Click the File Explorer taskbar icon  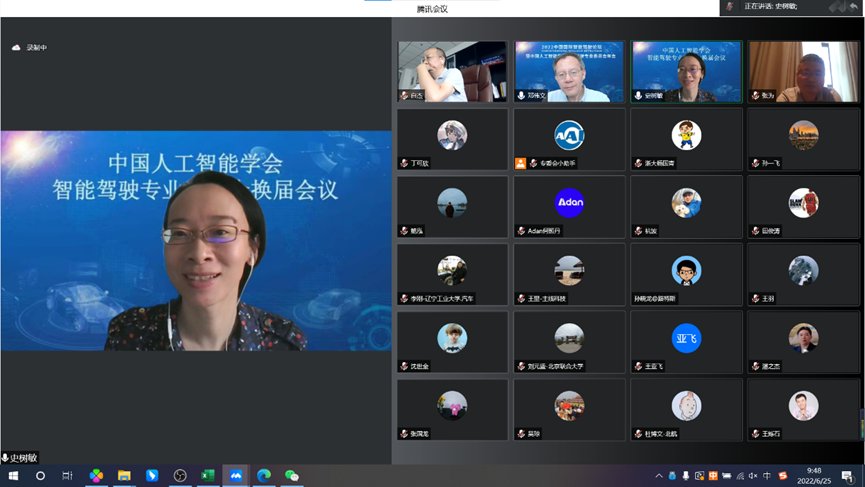pos(124,476)
